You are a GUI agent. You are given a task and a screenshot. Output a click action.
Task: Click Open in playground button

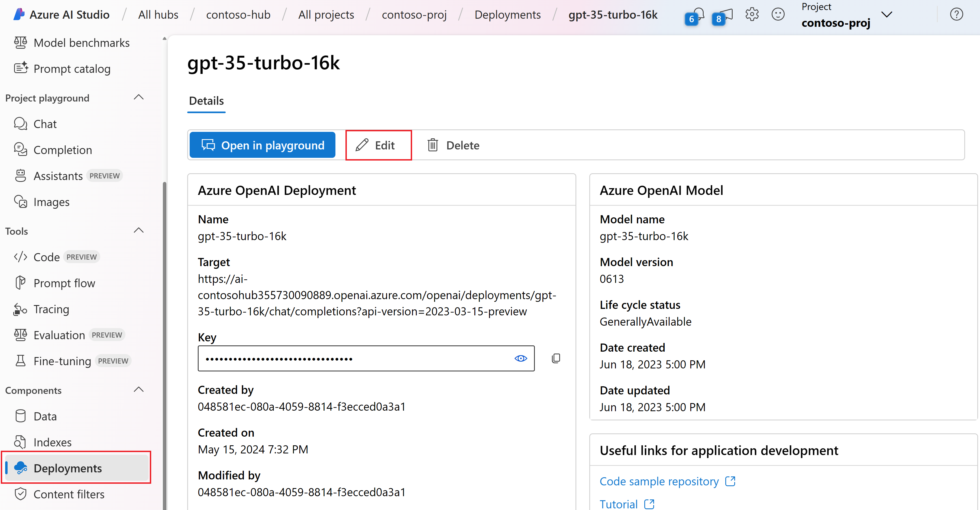point(263,145)
